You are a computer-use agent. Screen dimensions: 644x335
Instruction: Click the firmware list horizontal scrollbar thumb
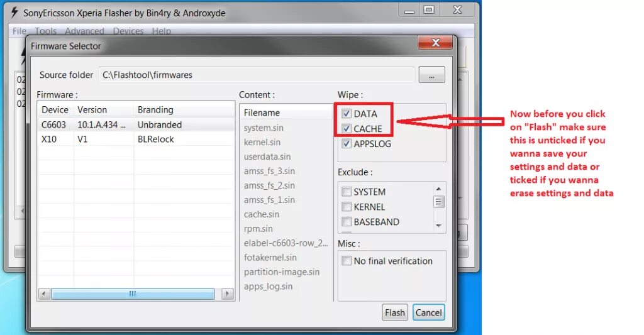[x=133, y=294]
